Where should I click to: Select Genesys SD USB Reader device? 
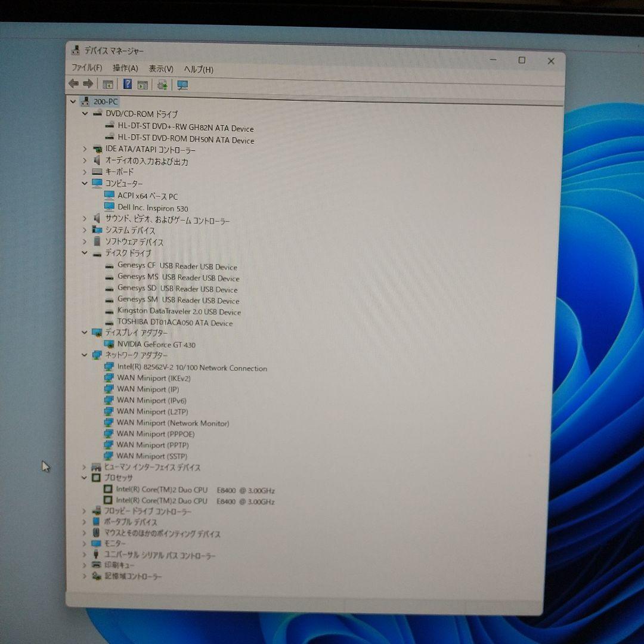178,289
